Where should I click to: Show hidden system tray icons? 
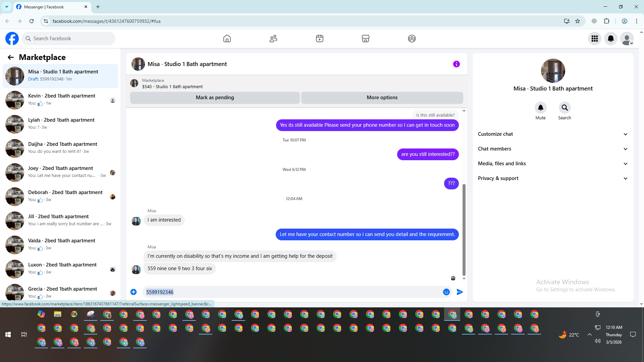[589, 335]
